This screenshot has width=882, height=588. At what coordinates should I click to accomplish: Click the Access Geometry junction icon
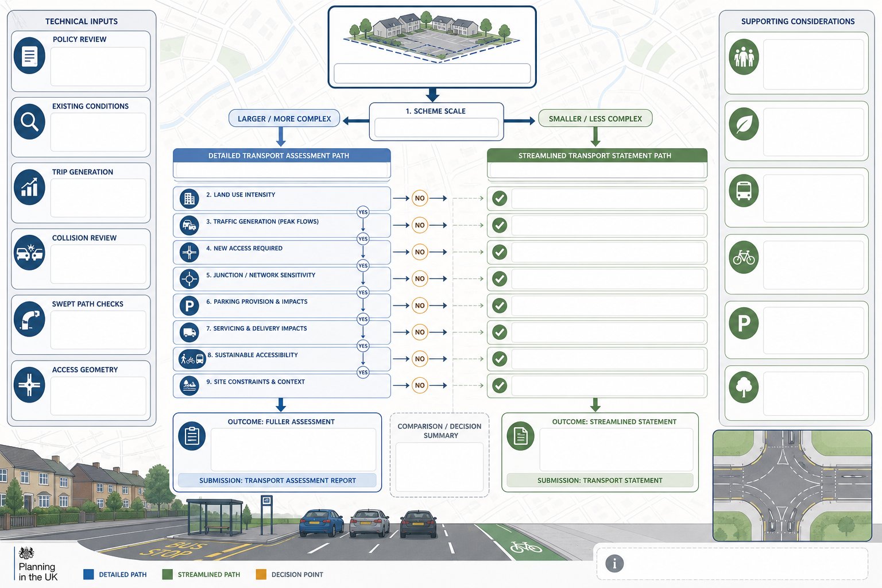pos(29,385)
